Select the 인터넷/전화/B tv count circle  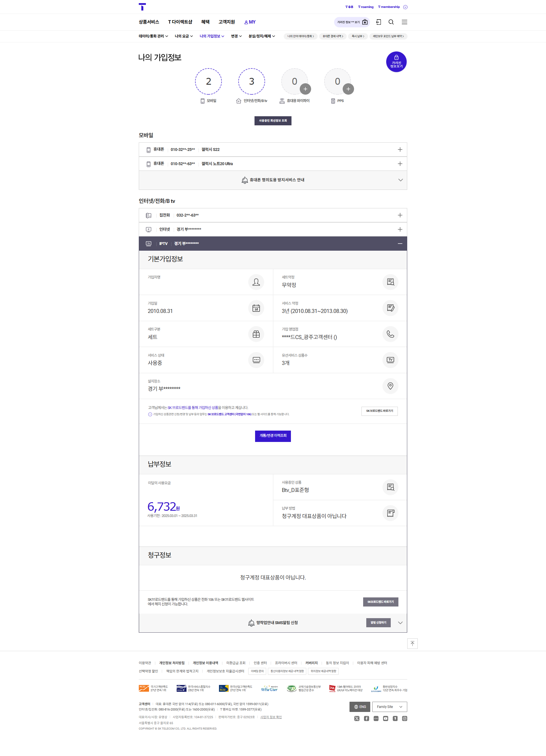coord(251,81)
